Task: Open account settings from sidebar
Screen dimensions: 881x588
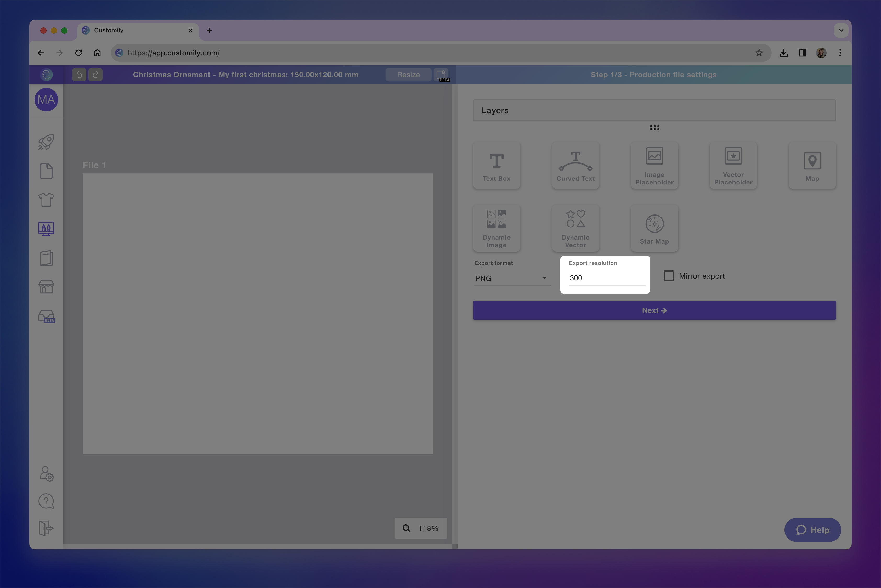Action: tap(46, 473)
